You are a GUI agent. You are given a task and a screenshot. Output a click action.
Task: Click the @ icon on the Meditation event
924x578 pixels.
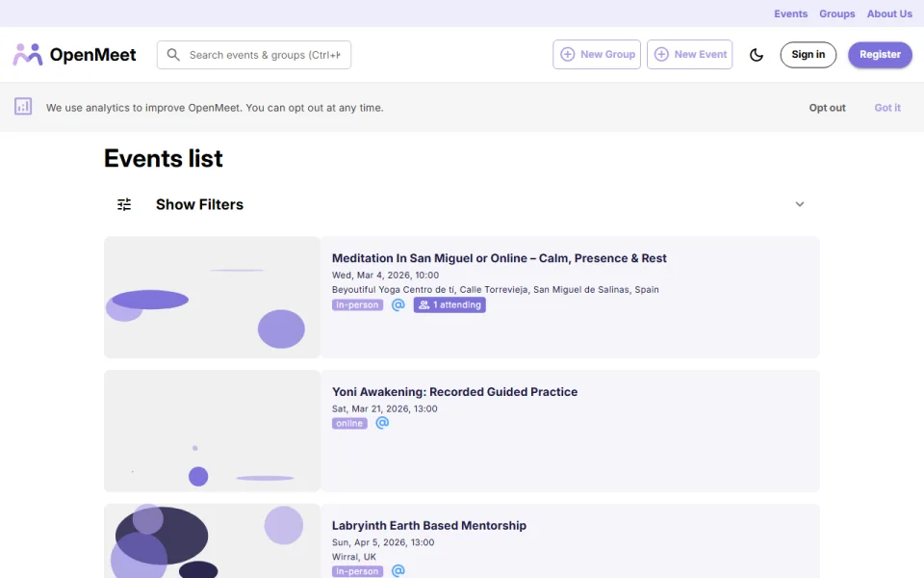click(x=398, y=305)
